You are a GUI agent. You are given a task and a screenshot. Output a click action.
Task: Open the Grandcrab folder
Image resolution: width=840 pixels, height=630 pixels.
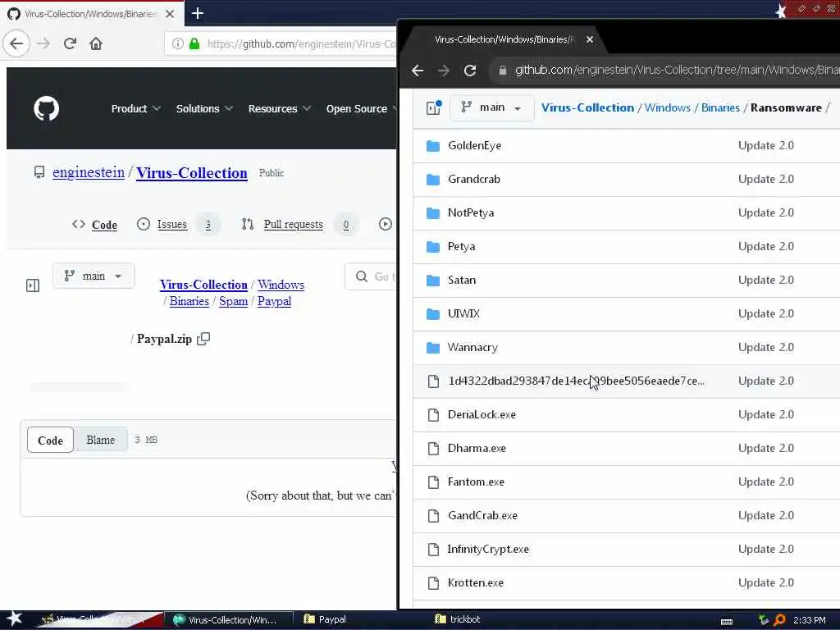(473, 180)
